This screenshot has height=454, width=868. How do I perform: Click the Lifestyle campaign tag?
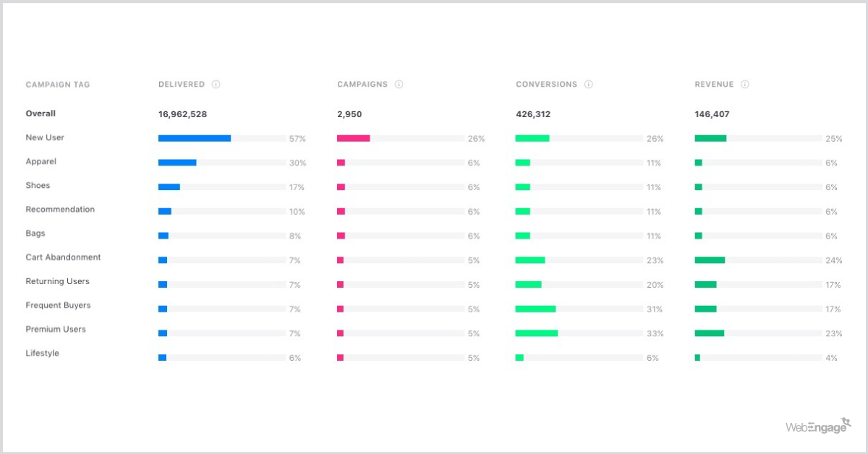coord(42,353)
